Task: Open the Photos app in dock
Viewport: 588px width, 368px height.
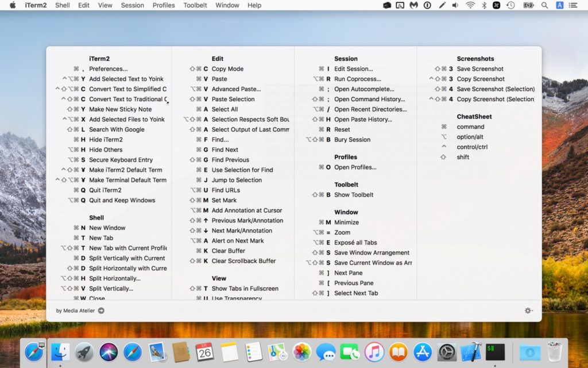Action: pyautogui.click(x=302, y=351)
